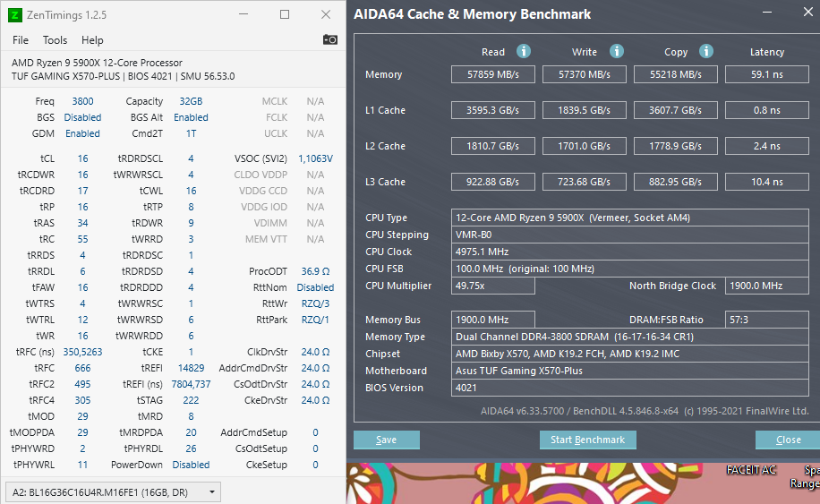Click CPU Stepping value VMR-B0

tap(630, 235)
